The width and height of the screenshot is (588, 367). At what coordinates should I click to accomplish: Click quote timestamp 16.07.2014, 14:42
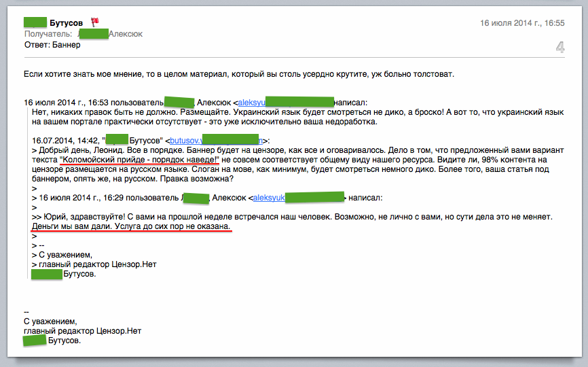coord(61,140)
